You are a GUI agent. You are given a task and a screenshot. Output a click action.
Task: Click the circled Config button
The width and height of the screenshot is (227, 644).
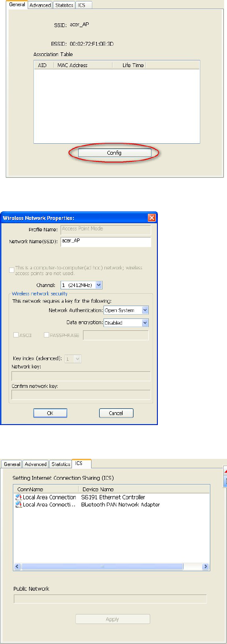pos(114,153)
